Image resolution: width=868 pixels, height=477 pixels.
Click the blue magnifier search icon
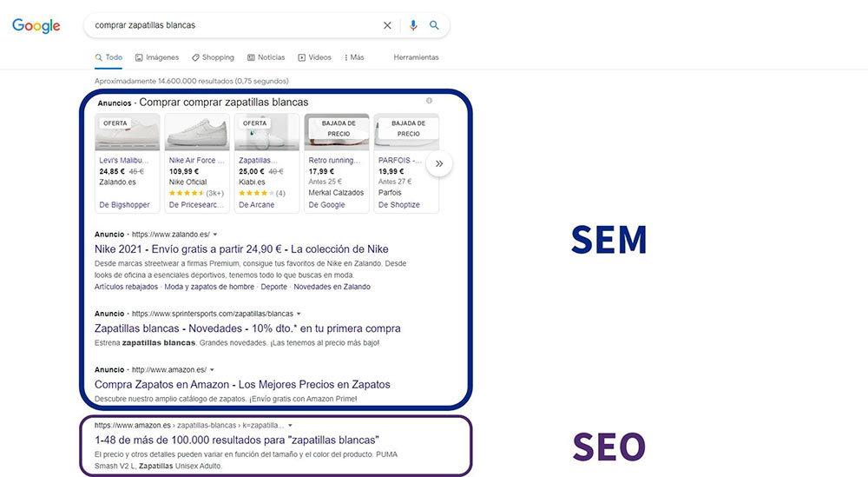tap(434, 25)
